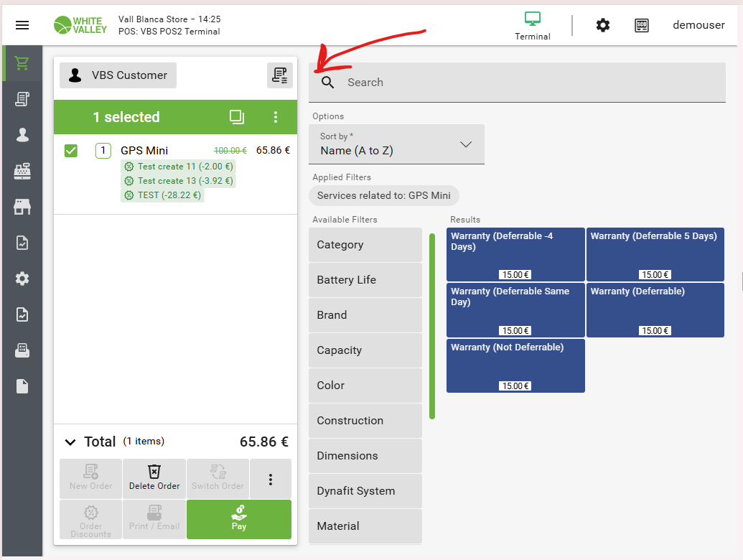This screenshot has width=743, height=560.
Task: Open order options receipt icon
Action: [279, 75]
